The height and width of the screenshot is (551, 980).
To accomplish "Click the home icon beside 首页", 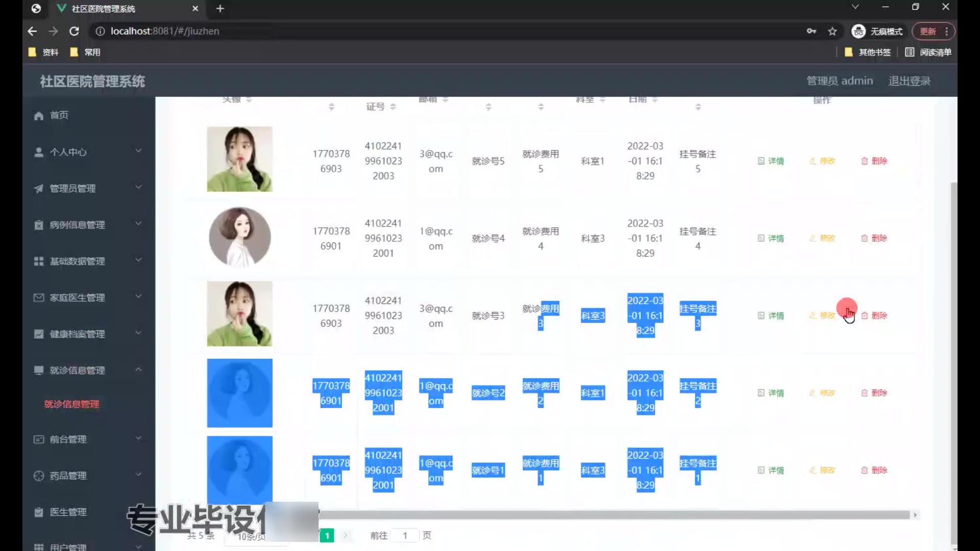I will point(39,116).
